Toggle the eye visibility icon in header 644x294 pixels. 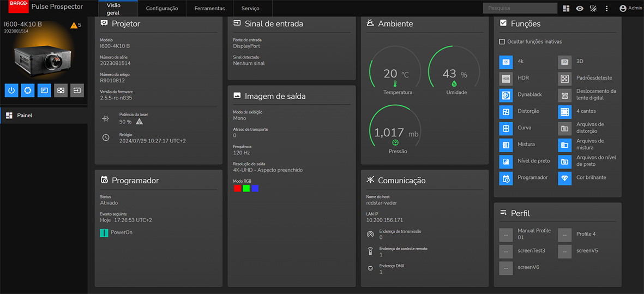(580, 8)
